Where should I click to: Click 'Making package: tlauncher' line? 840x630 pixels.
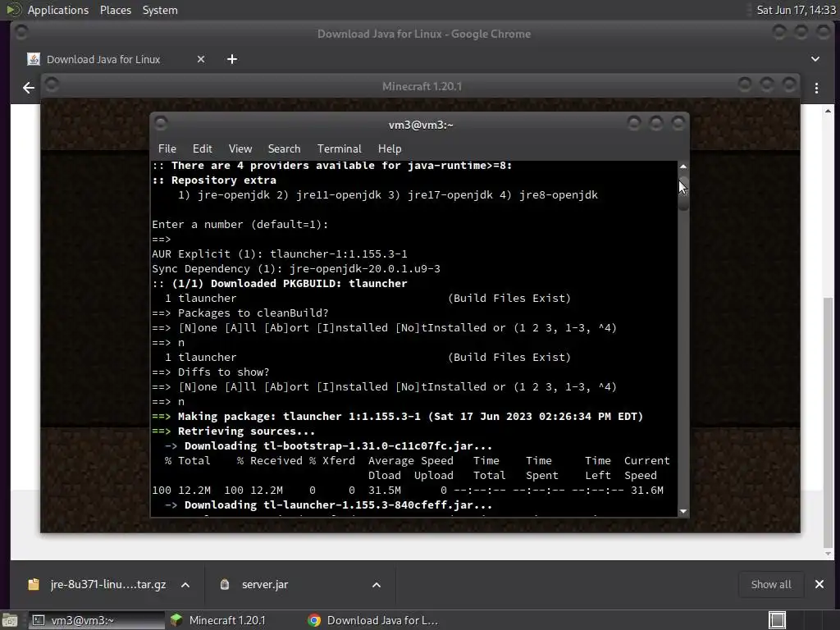(x=398, y=416)
